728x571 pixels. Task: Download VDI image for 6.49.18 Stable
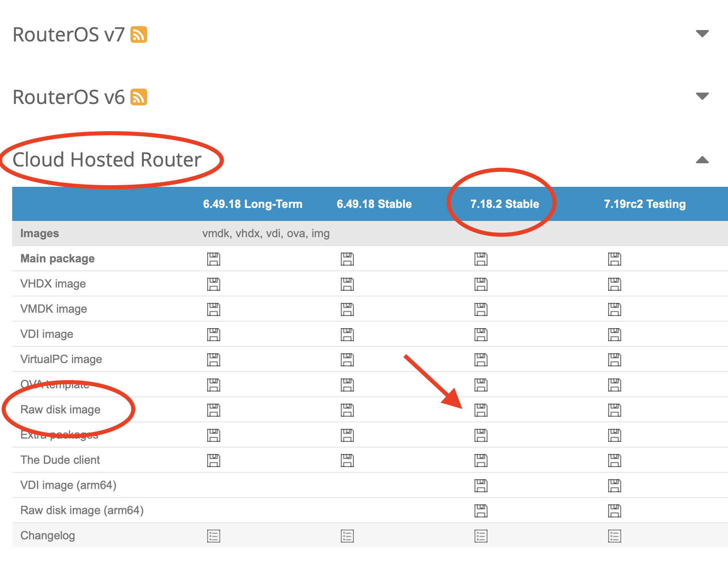pyautogui.click(x=347, y=335)
